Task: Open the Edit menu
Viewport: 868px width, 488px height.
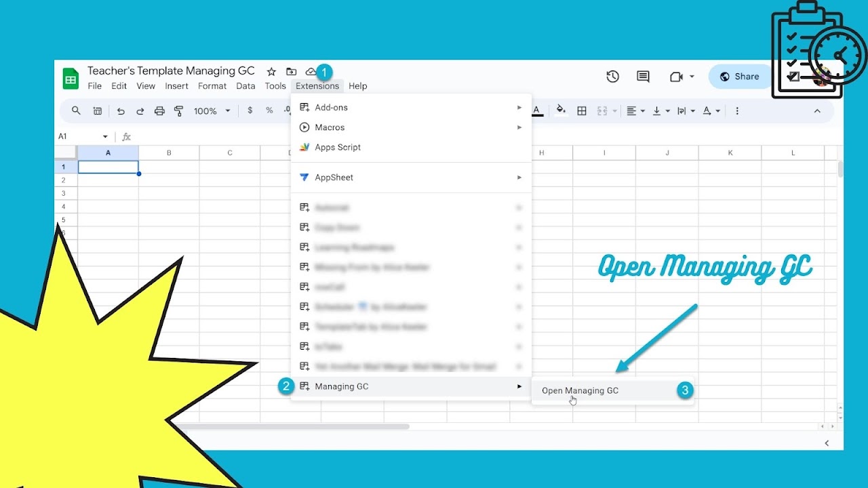Action: coord(119,86)
